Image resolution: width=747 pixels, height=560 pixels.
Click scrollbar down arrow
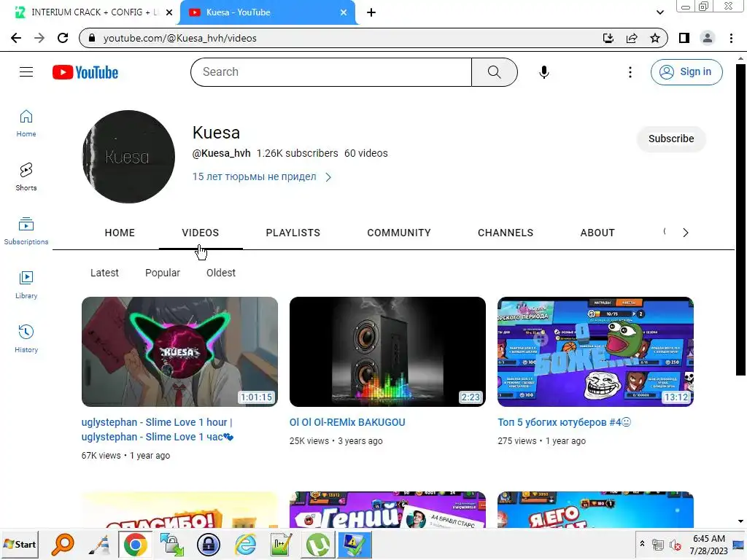[740, 521]
